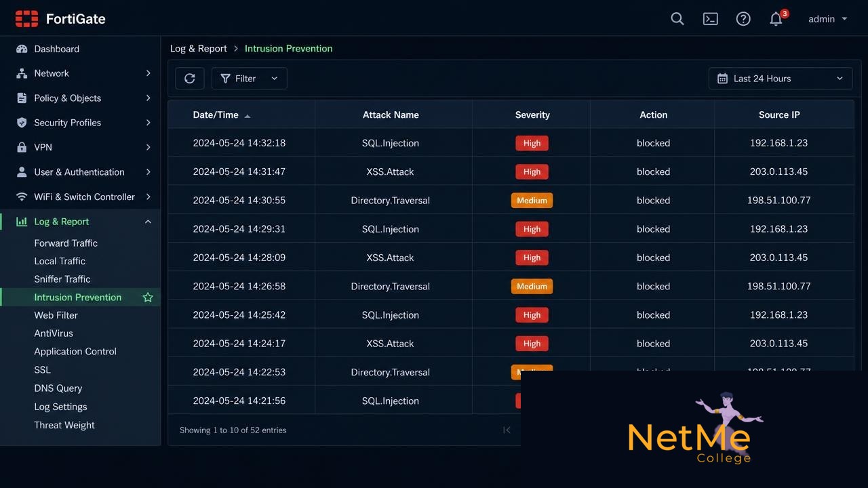Open the Last 24 Hours time range dropdown
Image resolution: width=868 pixels, height=488 pixels.
pyautogui.click(x=781, y=79)
